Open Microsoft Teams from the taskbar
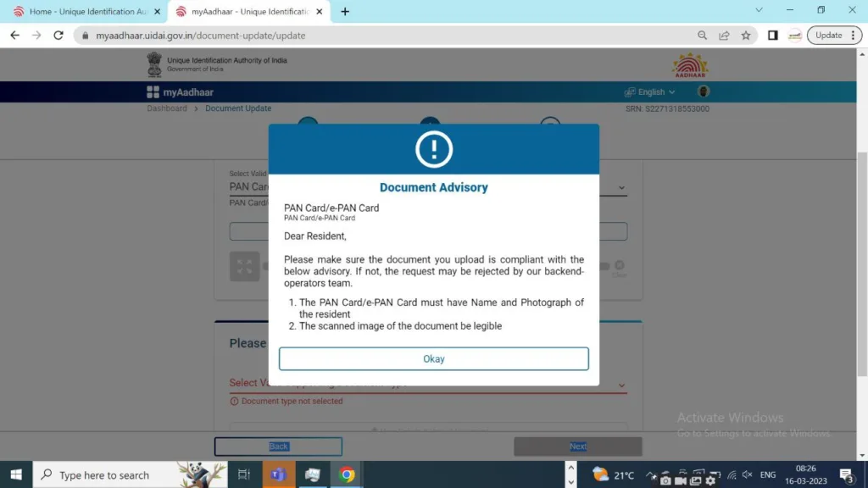The width and height of the screenshot is (868, 488). [277, 474]
